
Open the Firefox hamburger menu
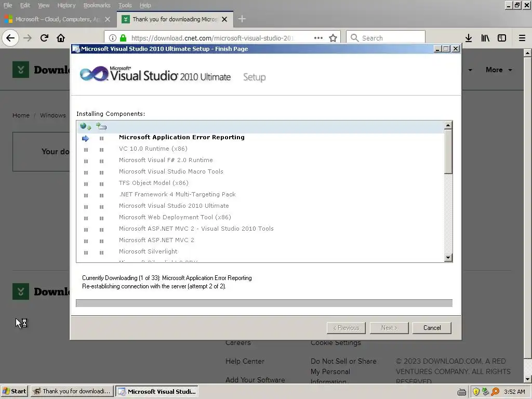click(x=522, y=38)
